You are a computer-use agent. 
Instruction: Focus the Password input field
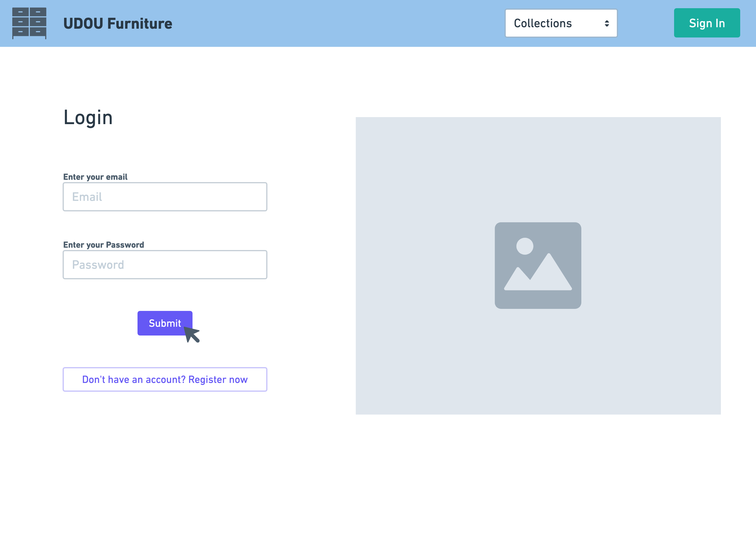[165, 265]
